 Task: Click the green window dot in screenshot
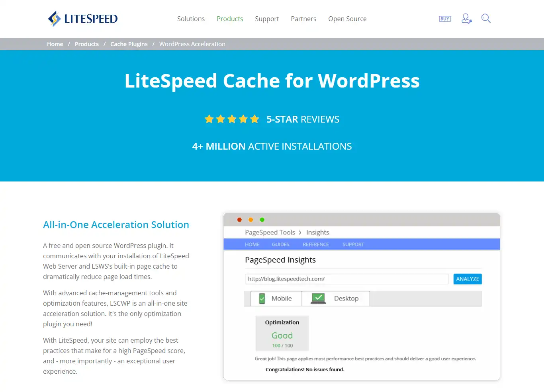coord(262,220)
